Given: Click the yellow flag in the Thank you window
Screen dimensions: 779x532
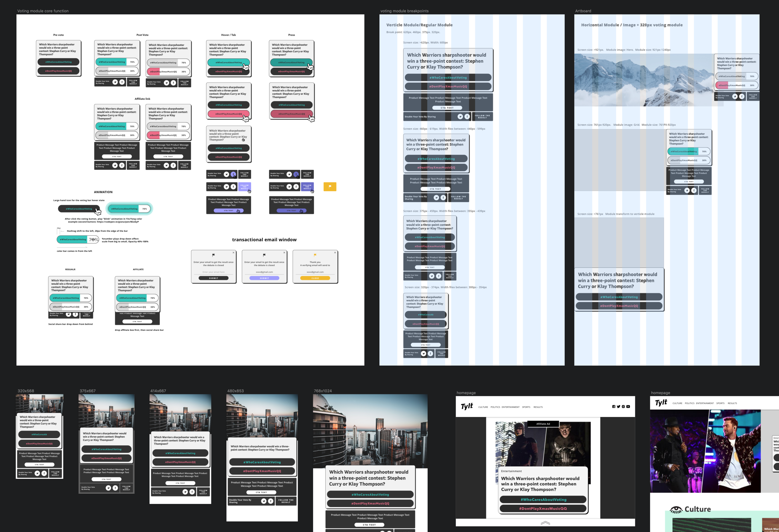Looking at the screenshot, I should (315, 255).
